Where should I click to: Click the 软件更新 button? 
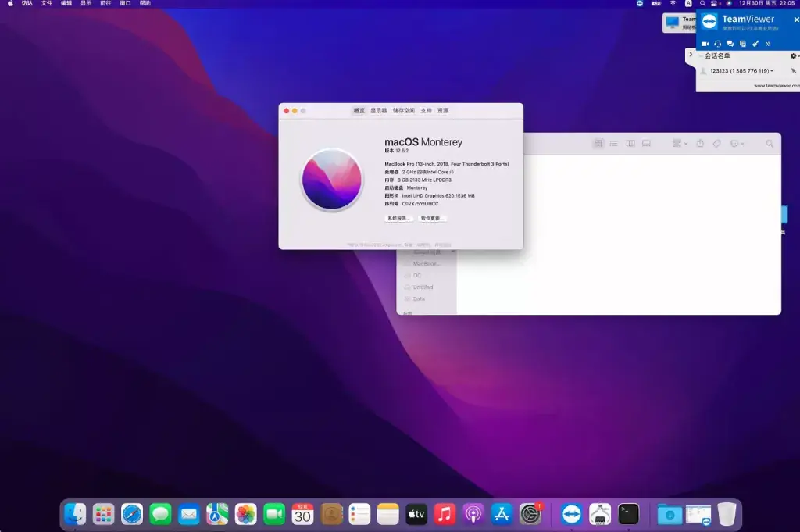click(431, 218)
